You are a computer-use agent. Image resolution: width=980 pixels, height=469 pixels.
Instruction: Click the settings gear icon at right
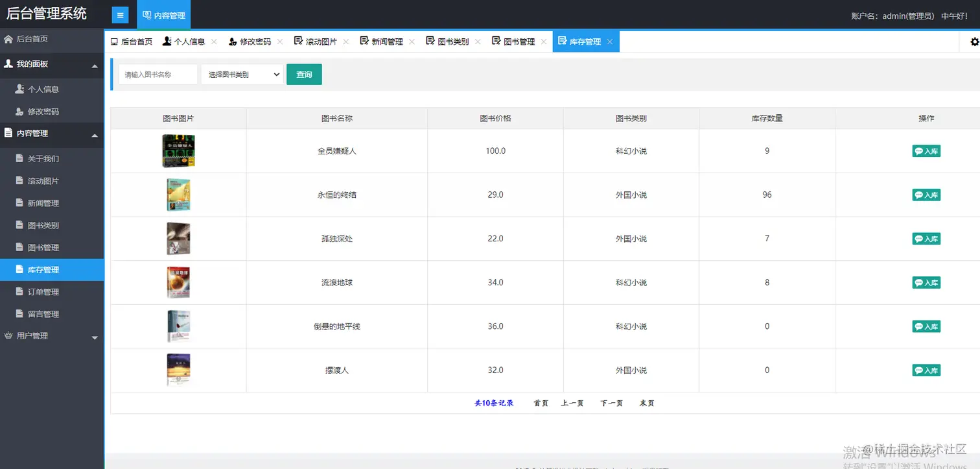tap(974, 42)
